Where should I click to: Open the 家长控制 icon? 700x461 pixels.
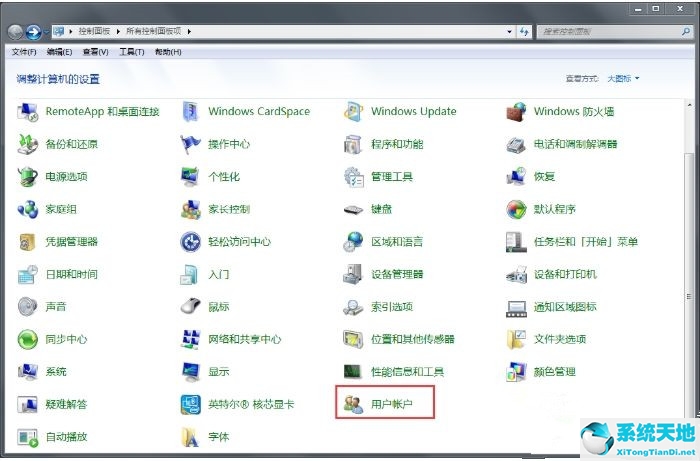click(x=191, y=209)
